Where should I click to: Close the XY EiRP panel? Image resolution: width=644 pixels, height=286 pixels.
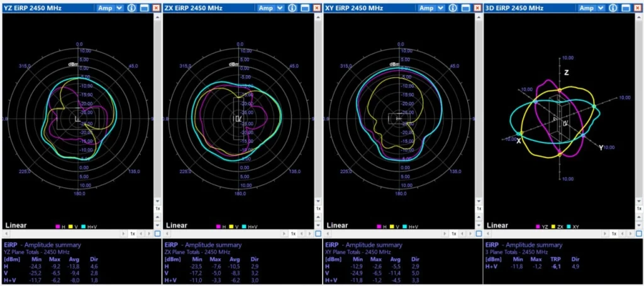(x=477, y=8)
